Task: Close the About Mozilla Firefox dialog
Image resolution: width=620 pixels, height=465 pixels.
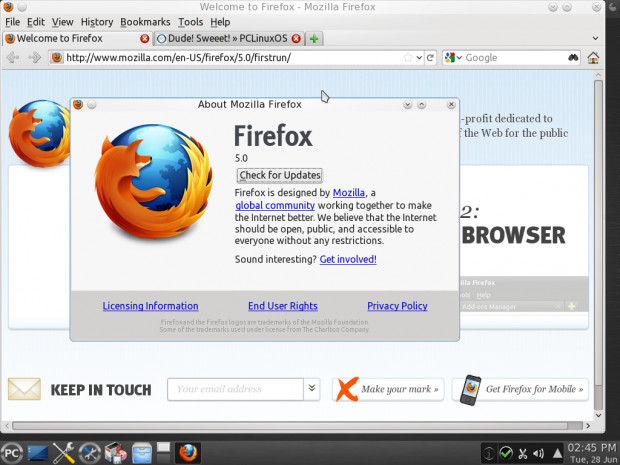Action: [x=451, y=104]
